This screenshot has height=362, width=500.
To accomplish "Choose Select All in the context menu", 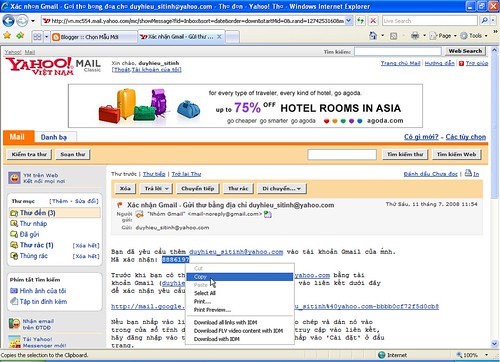I will point(205,293).
